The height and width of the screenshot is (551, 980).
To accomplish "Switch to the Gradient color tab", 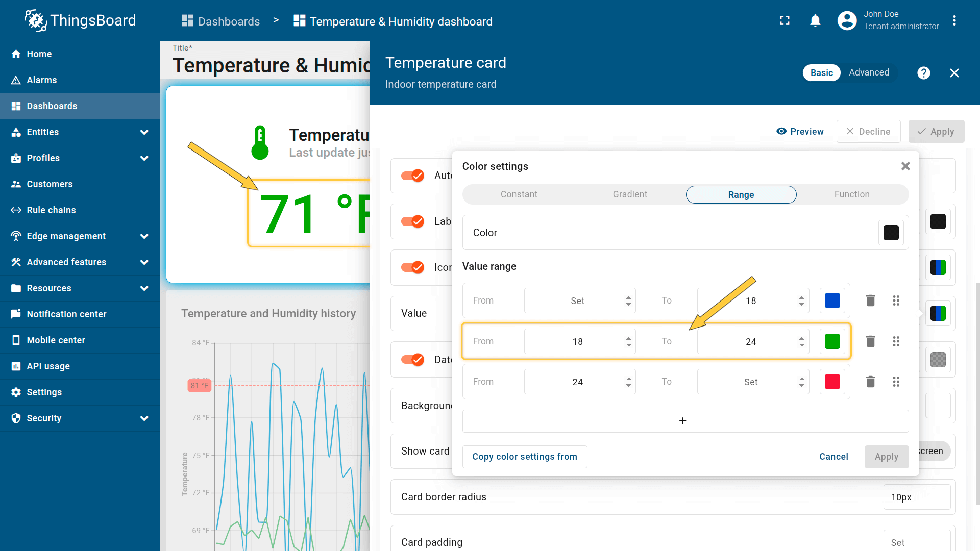I will pos(630,194).
